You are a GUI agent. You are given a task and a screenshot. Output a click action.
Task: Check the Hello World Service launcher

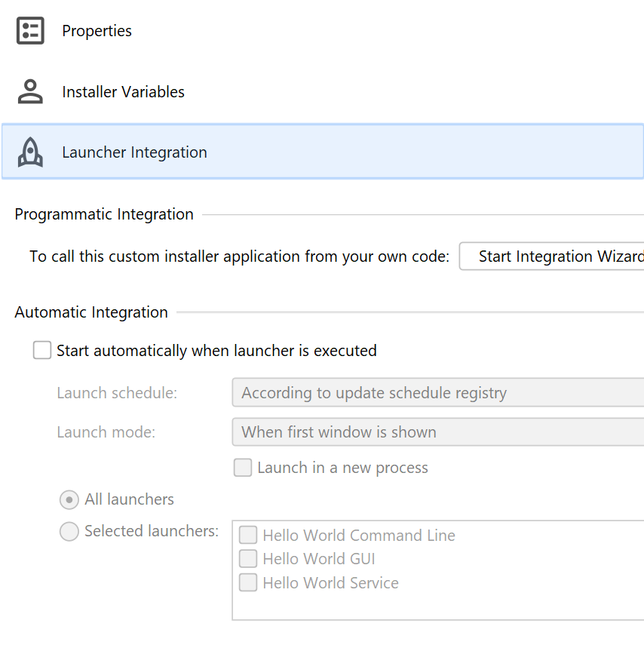tap(248, 583)
